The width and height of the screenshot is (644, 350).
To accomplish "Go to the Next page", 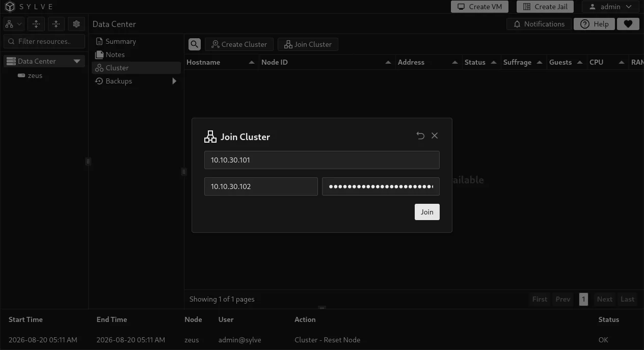I will pos(605,299).
